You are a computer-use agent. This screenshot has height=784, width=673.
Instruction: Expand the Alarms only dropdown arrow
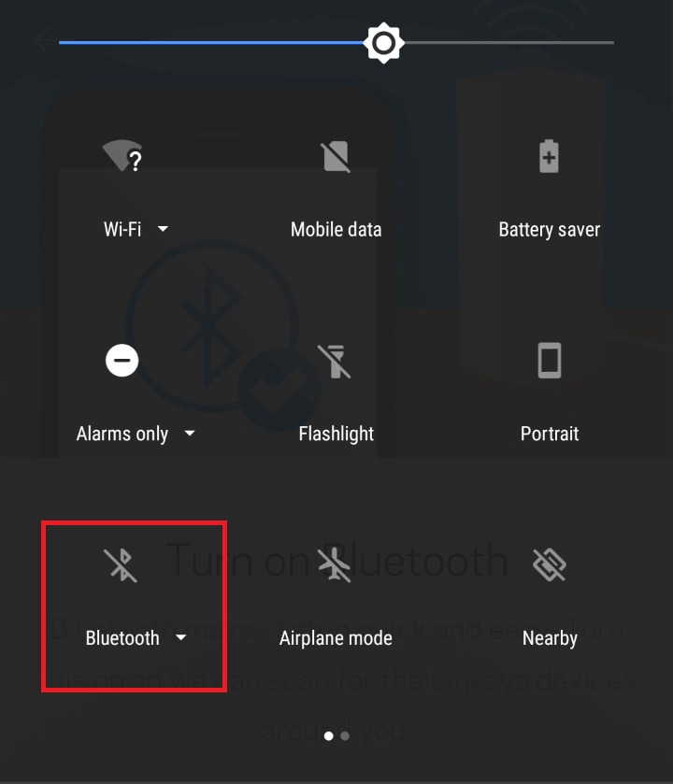[190, 433]
